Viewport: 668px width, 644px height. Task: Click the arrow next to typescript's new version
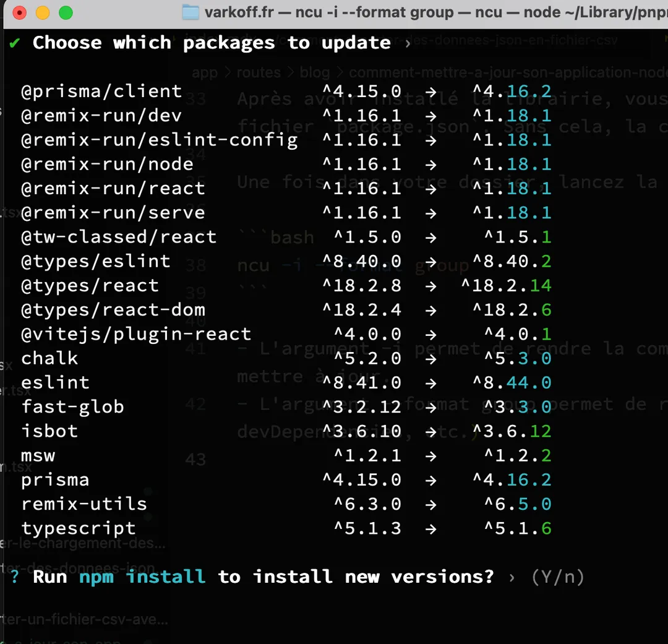(430, 528)
